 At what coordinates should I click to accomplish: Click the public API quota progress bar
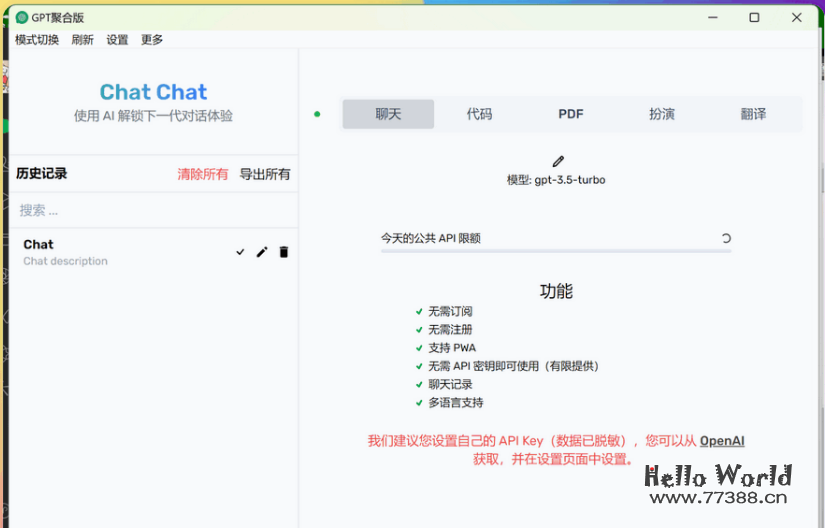(x=556, y=251)
